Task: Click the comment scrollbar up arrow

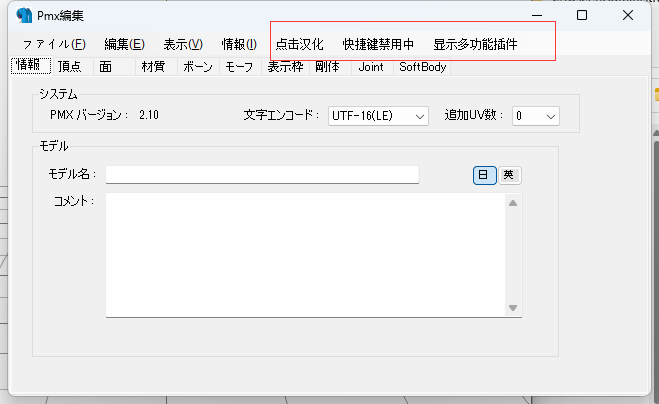Action: tap(513, 203)
